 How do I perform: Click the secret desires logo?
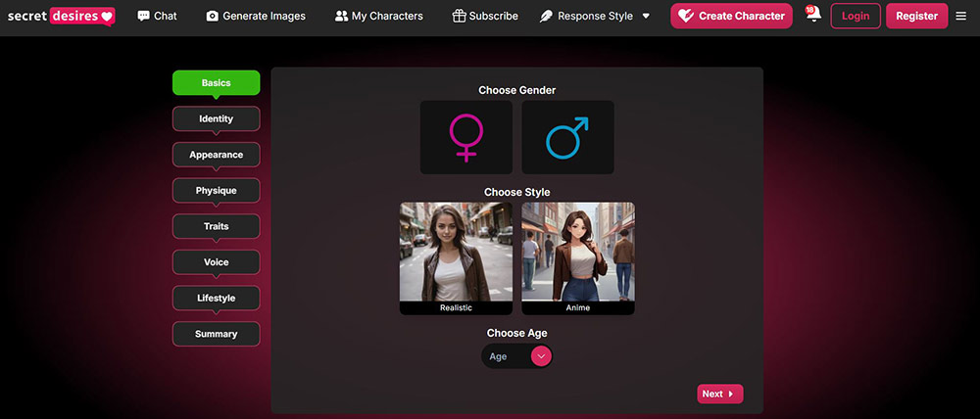[x=61, y=16]
